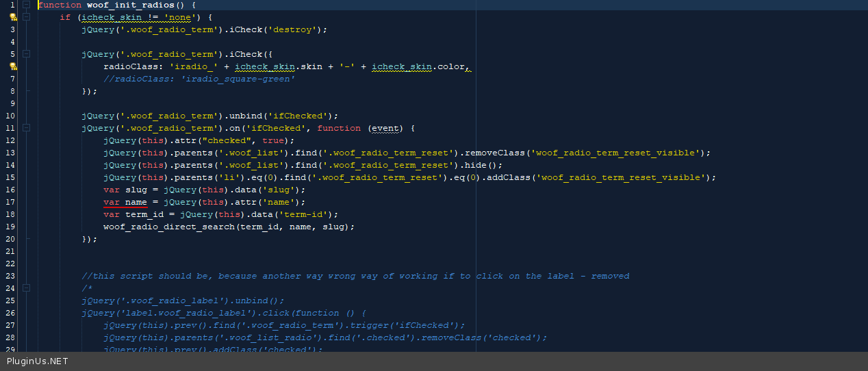
Task: Click the PluginUs.NET watermark link
Action: click(x=38, y=361)
